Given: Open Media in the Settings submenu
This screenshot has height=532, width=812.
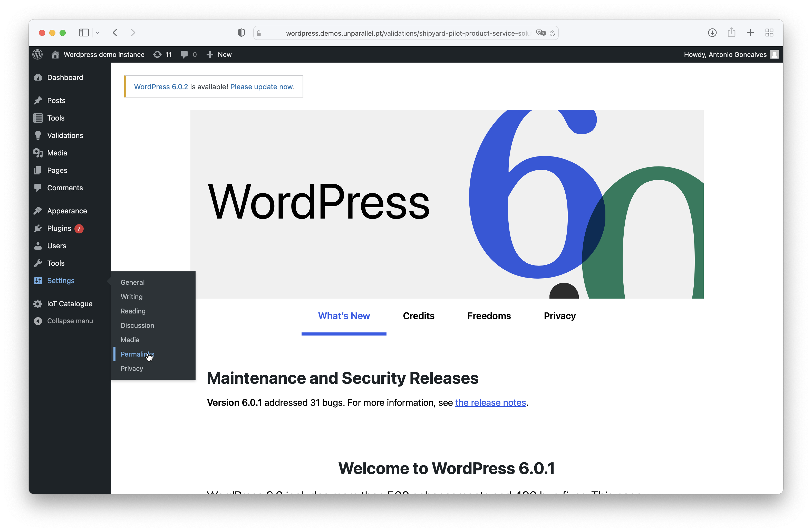Looking at the screenshot, I should (130, 339).
